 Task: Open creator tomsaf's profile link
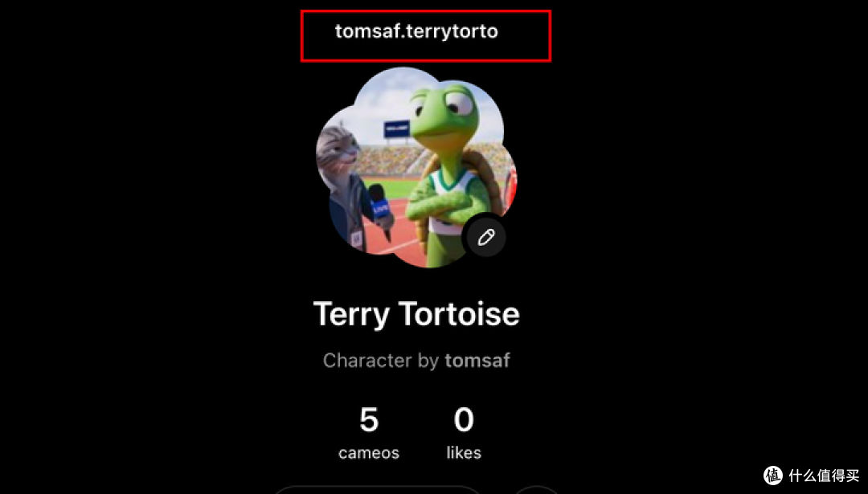pos(477,361)
